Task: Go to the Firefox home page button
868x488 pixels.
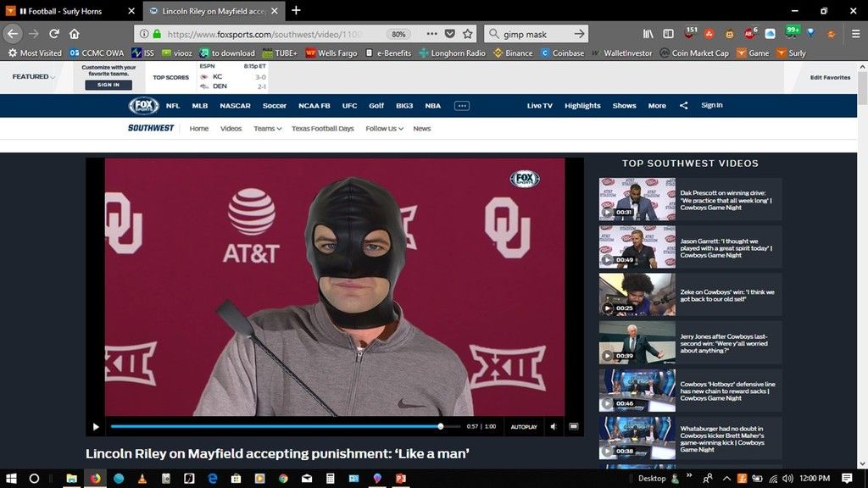Action: 75,34
